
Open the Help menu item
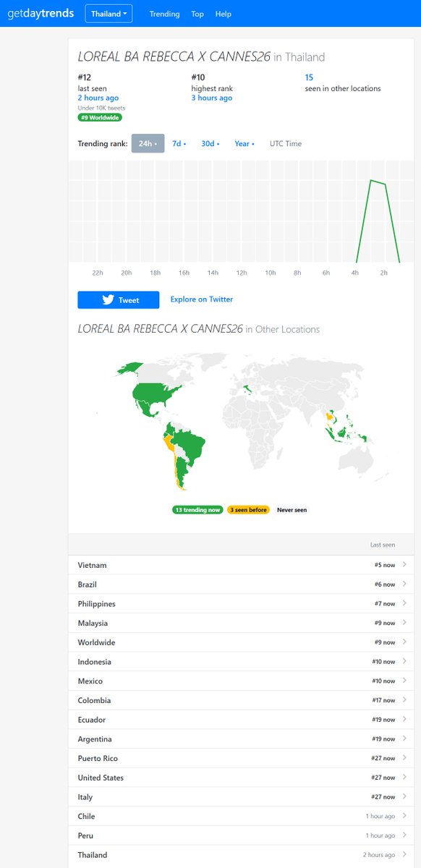click(224, 14)
